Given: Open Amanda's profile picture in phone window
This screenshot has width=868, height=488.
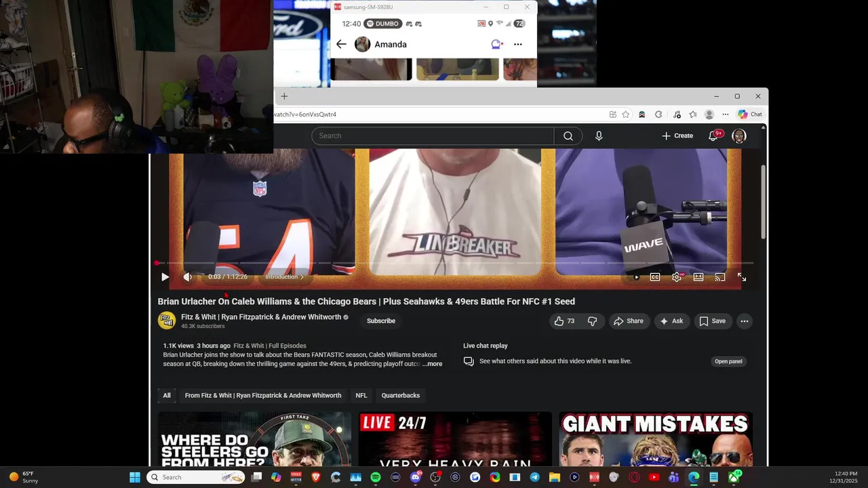Looking at the screenshot, I should 363,44.
